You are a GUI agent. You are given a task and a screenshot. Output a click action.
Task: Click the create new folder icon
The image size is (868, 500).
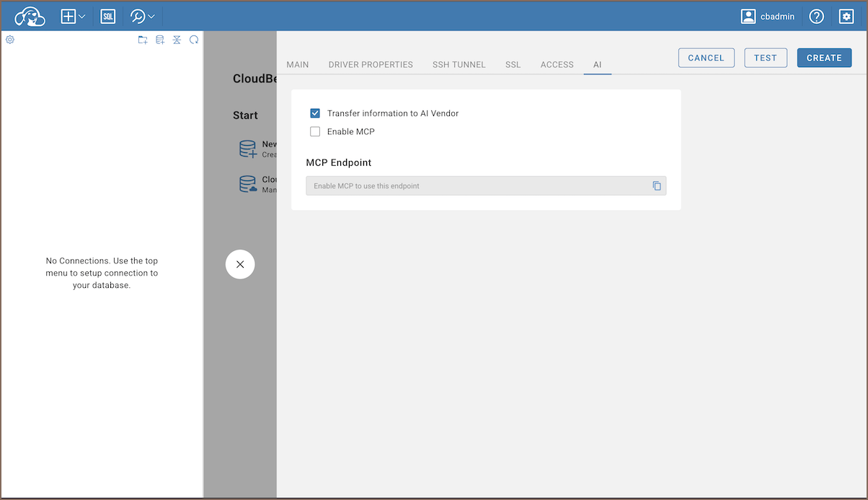[x=143, y=40]
